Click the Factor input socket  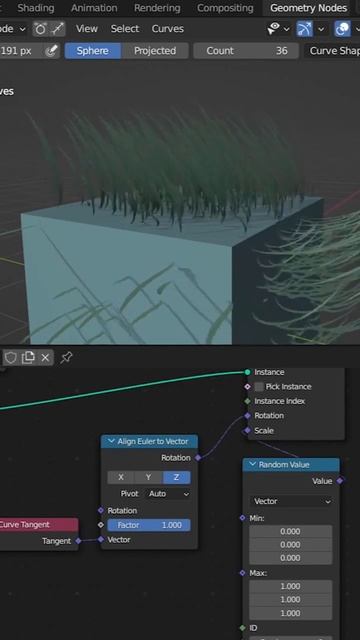pyautogui.click(x=101, y=525)
